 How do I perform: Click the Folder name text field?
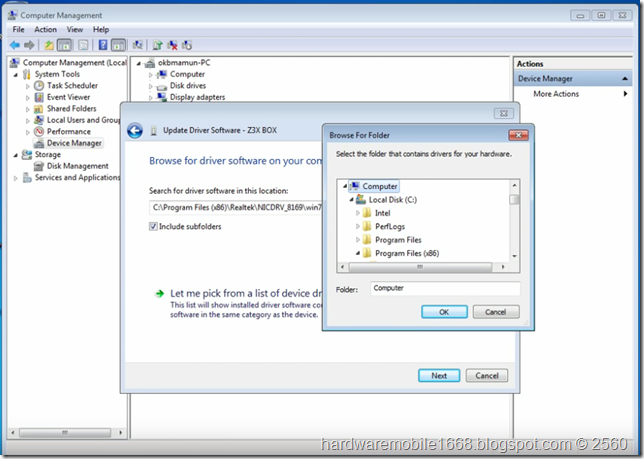point(445,288)
